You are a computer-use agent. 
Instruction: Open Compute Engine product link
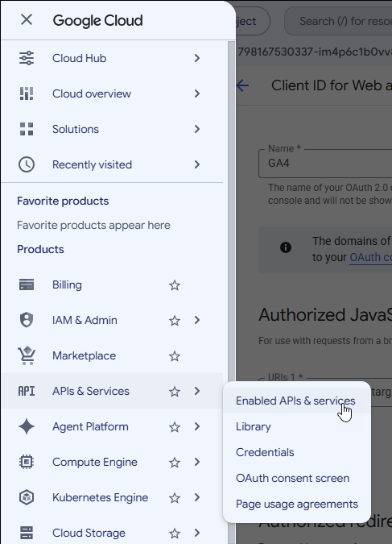click(95, 462)
